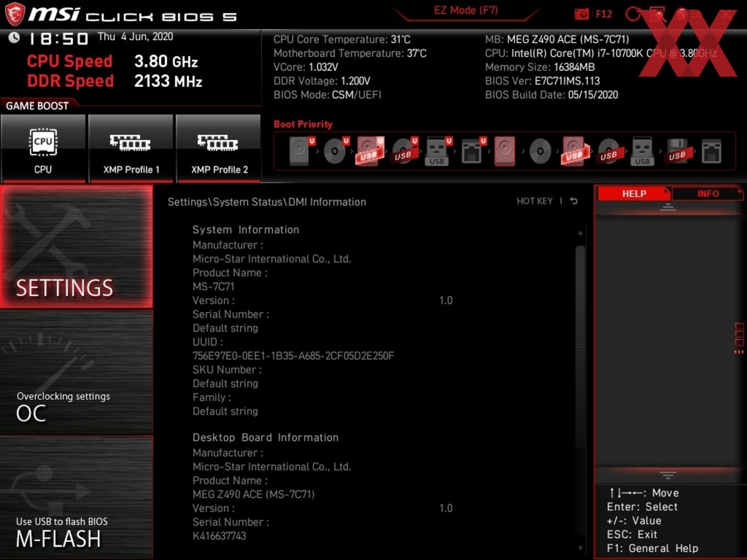Select the legacy CD/DVD boot device without U badge
747x560 pixels.
tap(540, 150)
